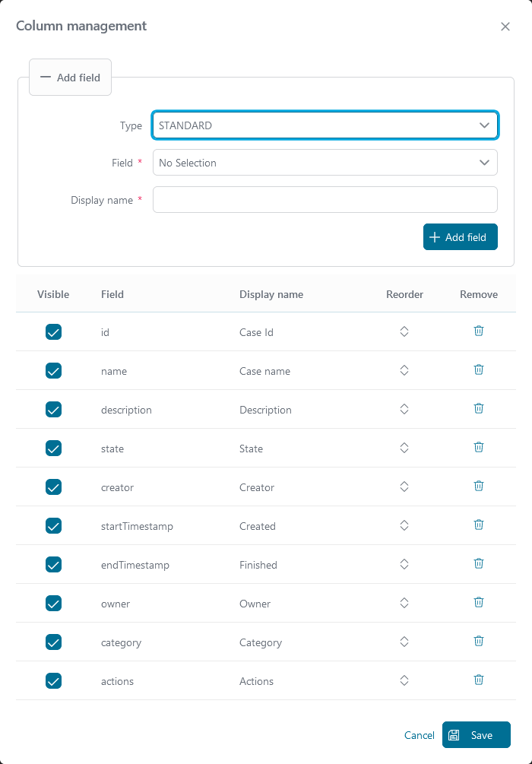Image resolution: width=532 pixels, height=764 pixels.
Task: Click the blue Add field button
Action: (x=461, y=236)
